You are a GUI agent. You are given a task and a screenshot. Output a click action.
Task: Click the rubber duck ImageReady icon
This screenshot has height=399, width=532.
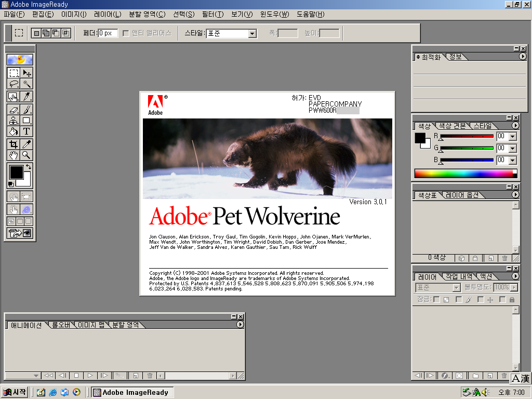point(20,59)
